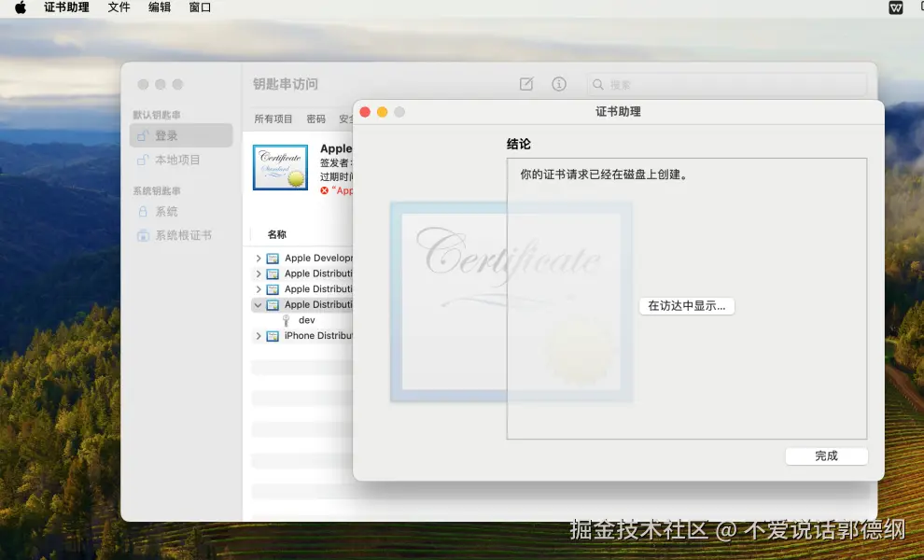
Task: Close the 证书助理 window with the red button
Action: click(x=365, y=112)
